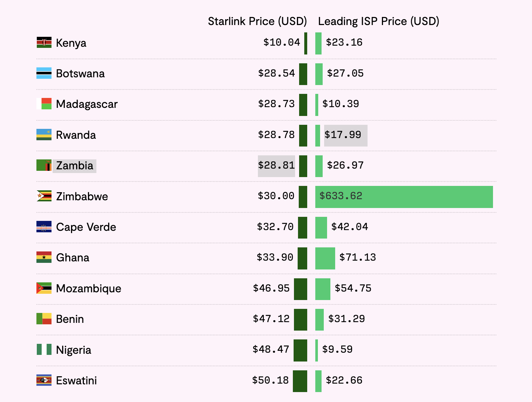Click the highlighted $17.99 Rwanda ISP price
532x402 pixels.
(345, 135)
